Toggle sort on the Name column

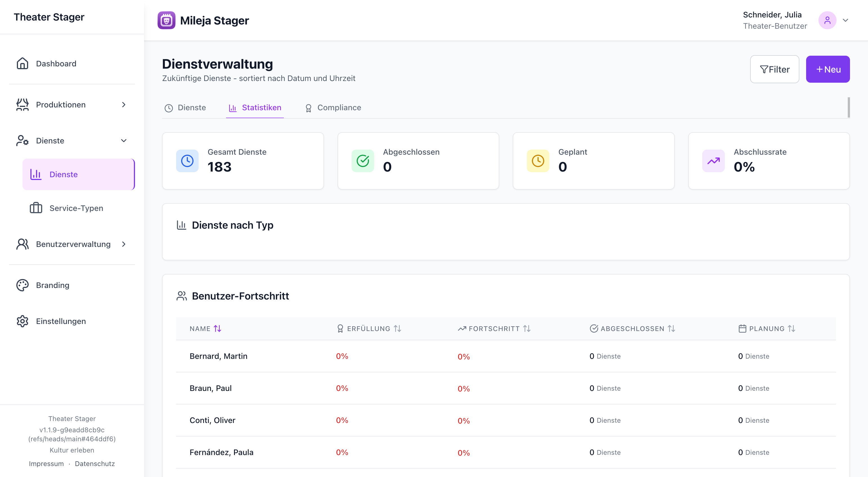coord(217,328)
